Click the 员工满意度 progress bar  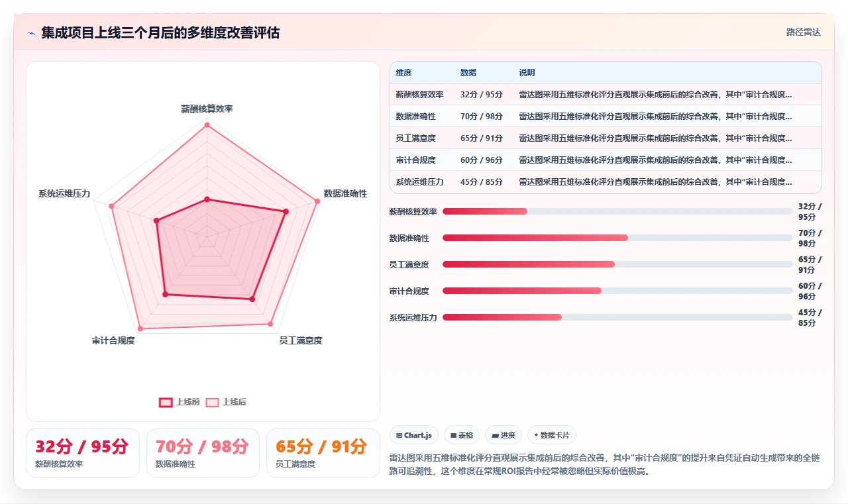(x=617, y=264)
